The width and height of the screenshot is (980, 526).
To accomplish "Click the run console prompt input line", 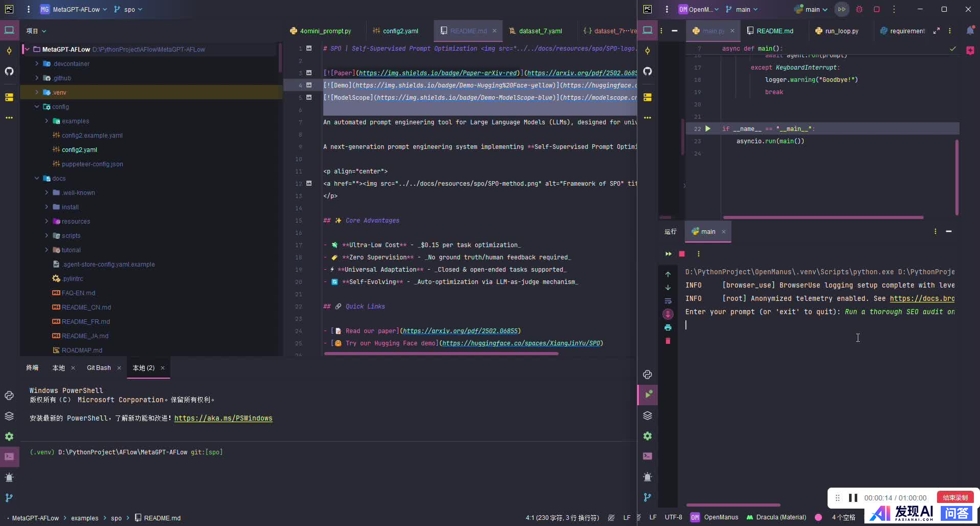I will tap(820, 325).
